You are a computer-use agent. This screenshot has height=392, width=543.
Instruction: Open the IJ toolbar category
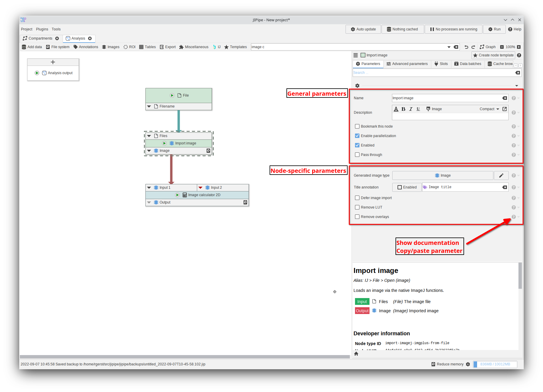[x=217, y=47]
